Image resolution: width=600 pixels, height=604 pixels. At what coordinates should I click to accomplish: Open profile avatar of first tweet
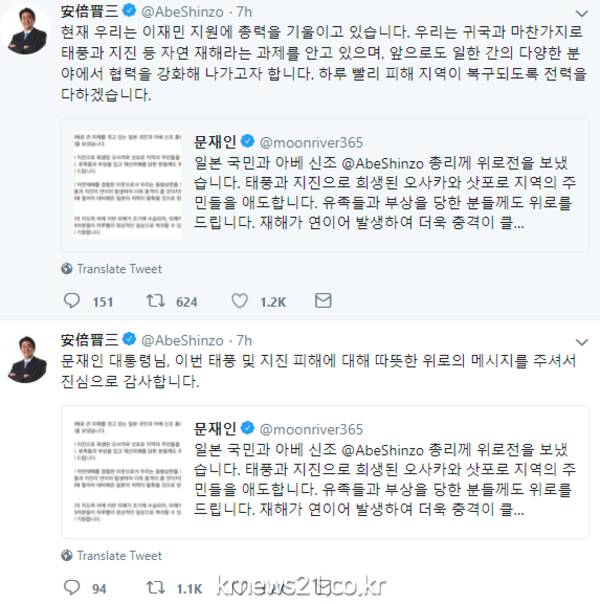click(x=26, y=30)
